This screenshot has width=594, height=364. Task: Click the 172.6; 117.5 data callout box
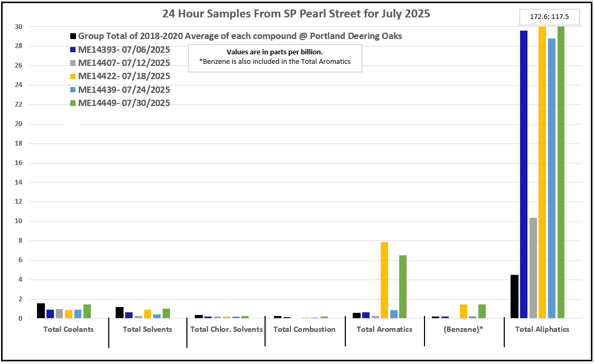pyautogui.click(x=550, y=17)
